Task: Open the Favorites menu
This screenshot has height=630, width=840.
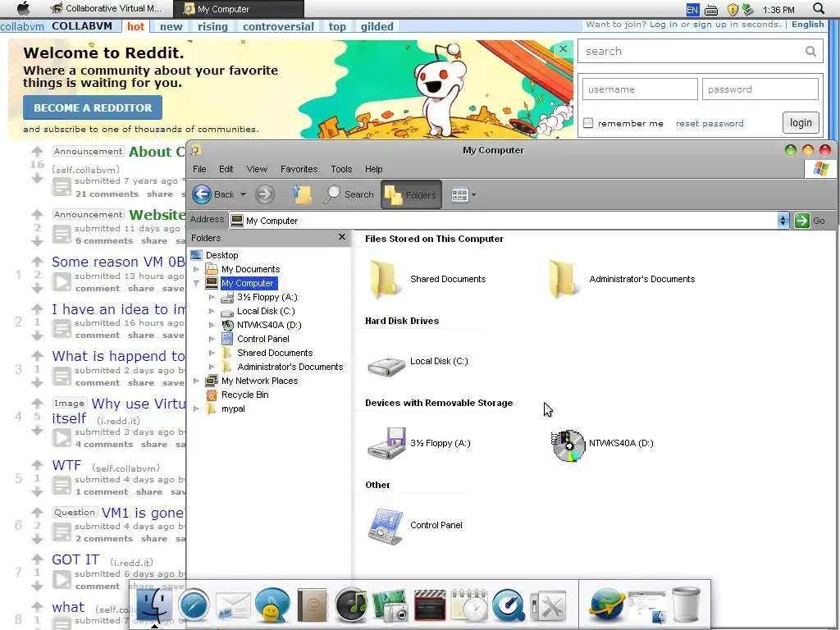Action: (299, 169)
